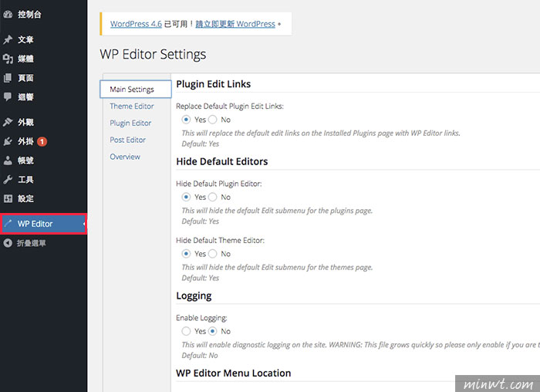Screen dimensions: 540x392
Task: Switch to the Theme Editor tab
Action: click(x=132, y=106)
